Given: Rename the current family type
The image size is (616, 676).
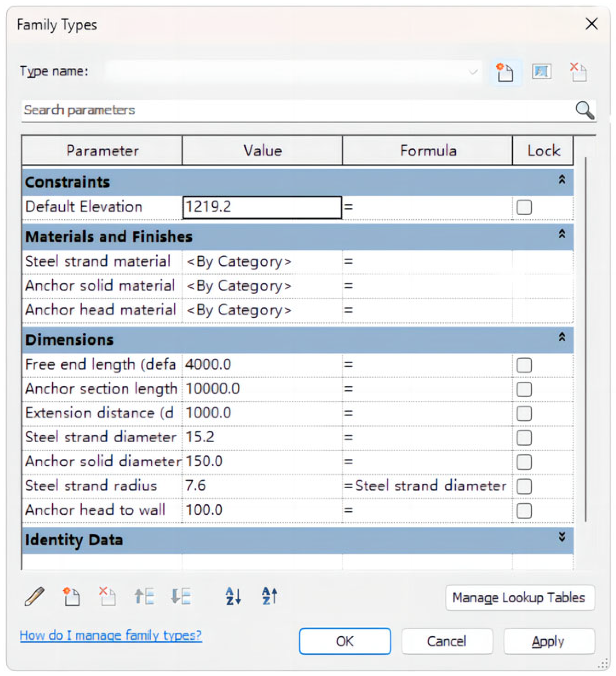Looking at the screenshot, I should click(x=542, y=71).
